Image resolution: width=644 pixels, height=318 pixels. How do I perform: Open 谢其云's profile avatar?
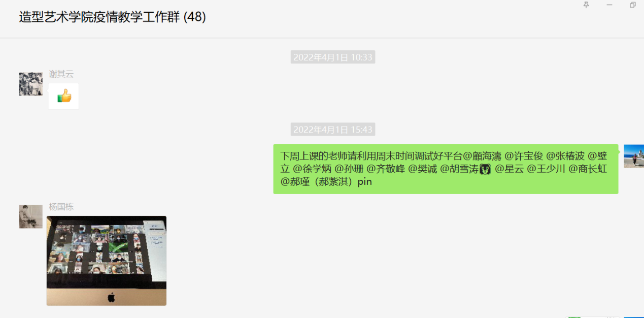(x=30, y=84)
